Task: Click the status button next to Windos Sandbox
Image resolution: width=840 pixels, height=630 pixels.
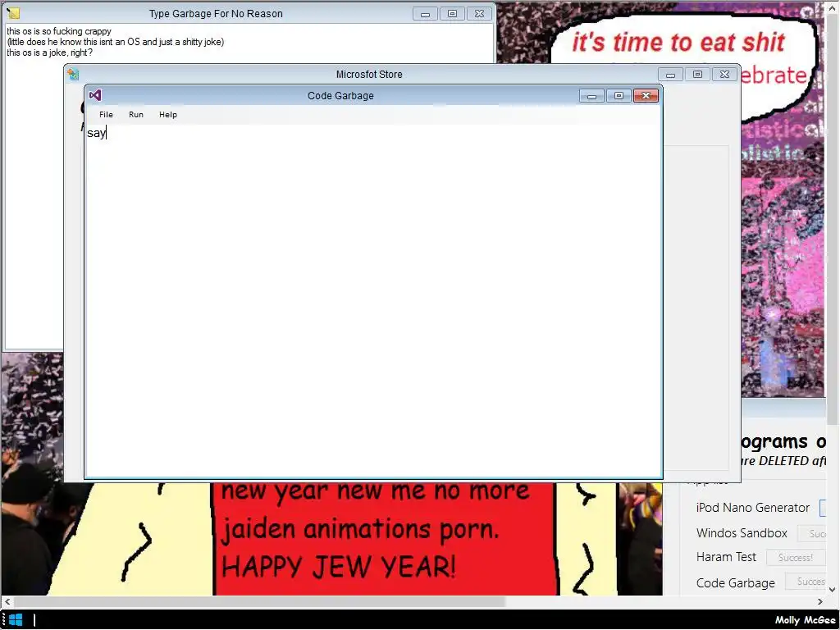Action: click(811, 533)
